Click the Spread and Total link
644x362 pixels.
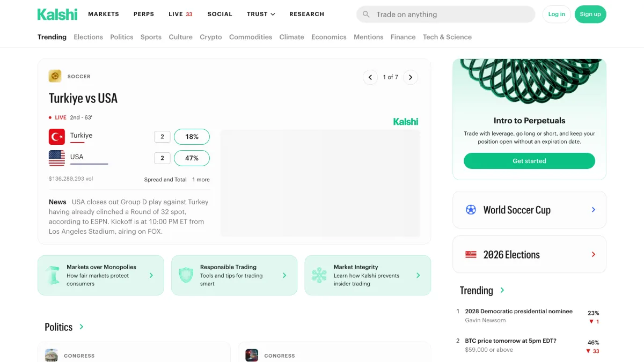click(x=165, y=180)
